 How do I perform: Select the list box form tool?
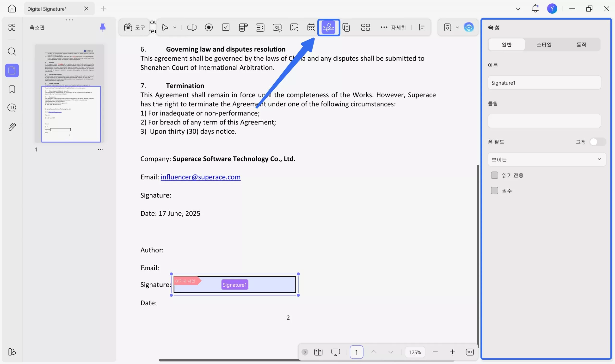point(260,27)
